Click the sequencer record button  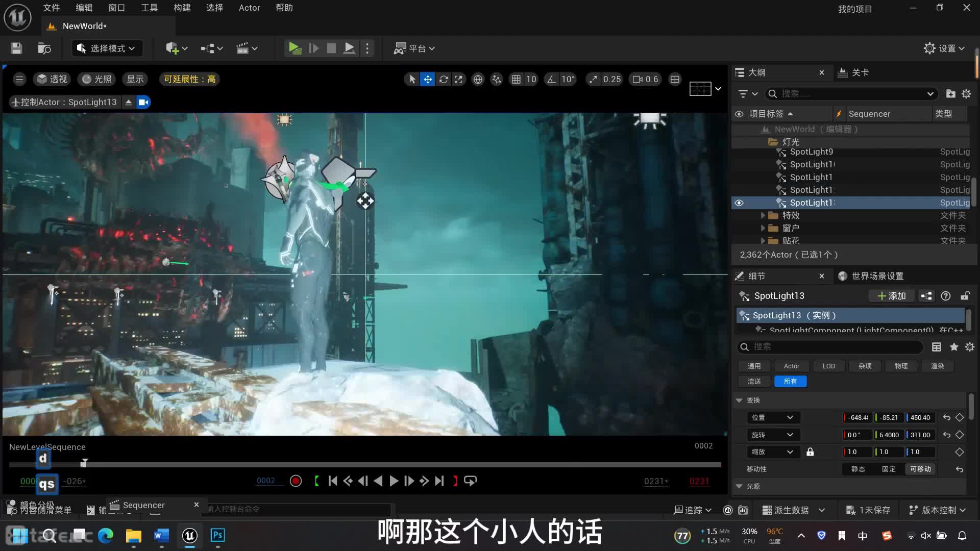pos(296,481)
